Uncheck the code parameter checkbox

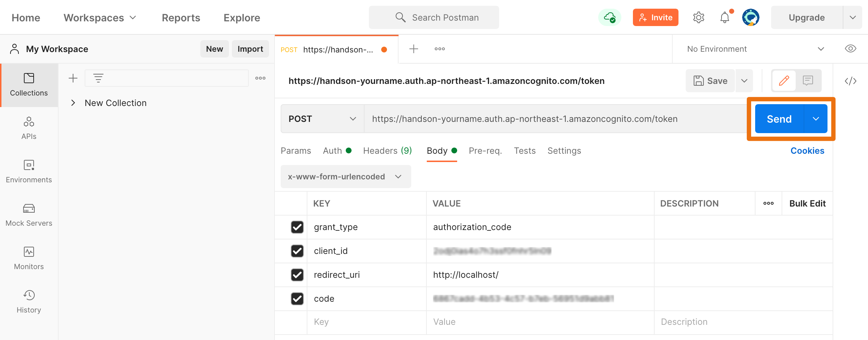(297, 299)
